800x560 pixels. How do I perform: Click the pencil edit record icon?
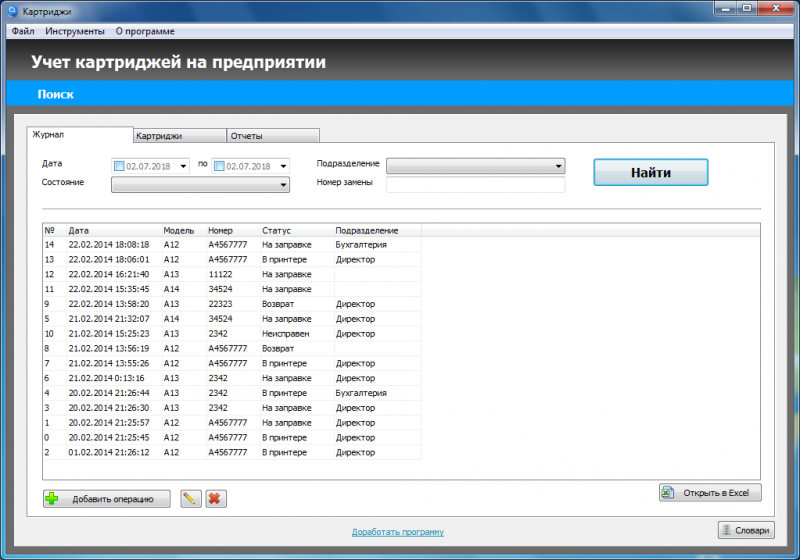[190, 498]
